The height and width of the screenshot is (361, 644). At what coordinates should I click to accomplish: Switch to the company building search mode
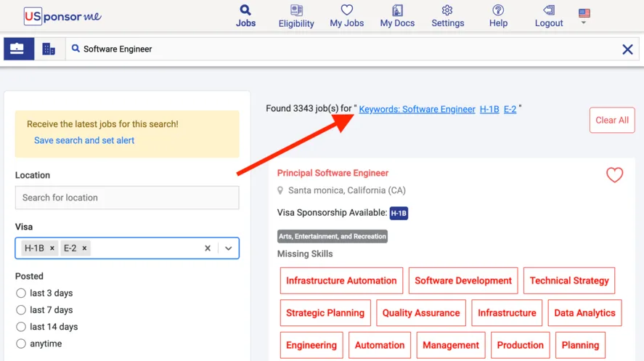pos(49,49)
